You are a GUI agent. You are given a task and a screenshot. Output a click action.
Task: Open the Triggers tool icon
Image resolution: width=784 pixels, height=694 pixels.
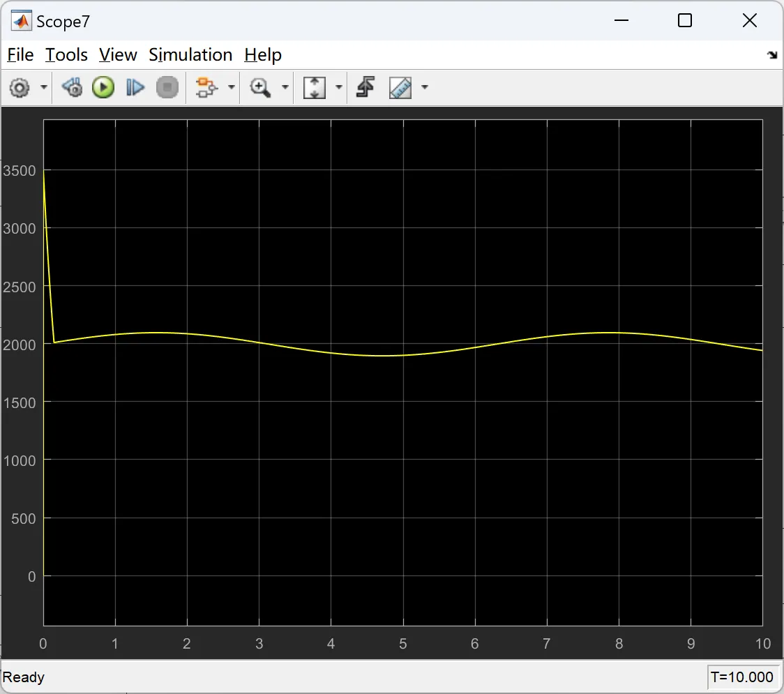click(x=365, y=87)
